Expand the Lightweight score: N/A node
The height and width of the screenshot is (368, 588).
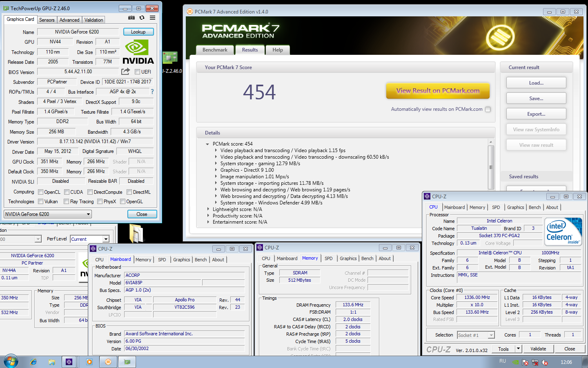(x=207, y=209)
